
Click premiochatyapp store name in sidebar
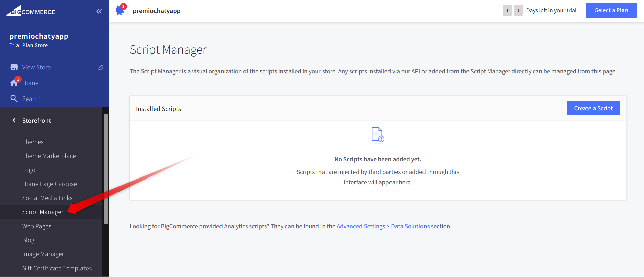click(x=39, y=36)
